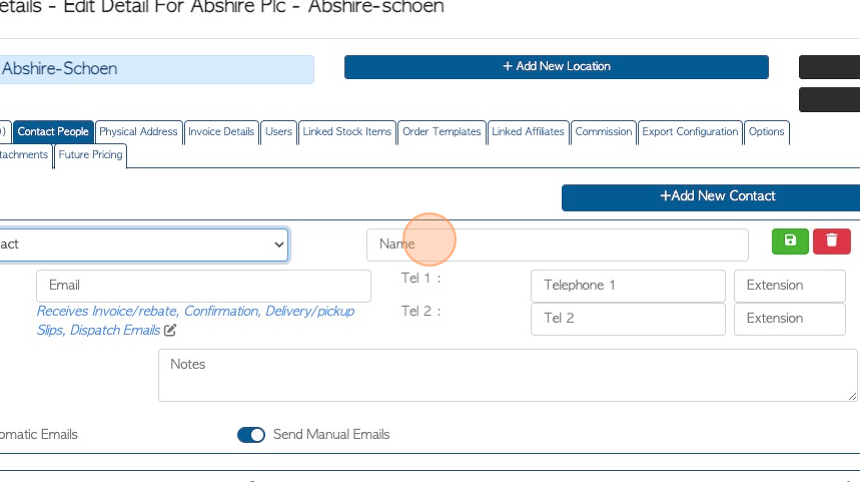Focus the Telephone 1 input field

(628, 286)
